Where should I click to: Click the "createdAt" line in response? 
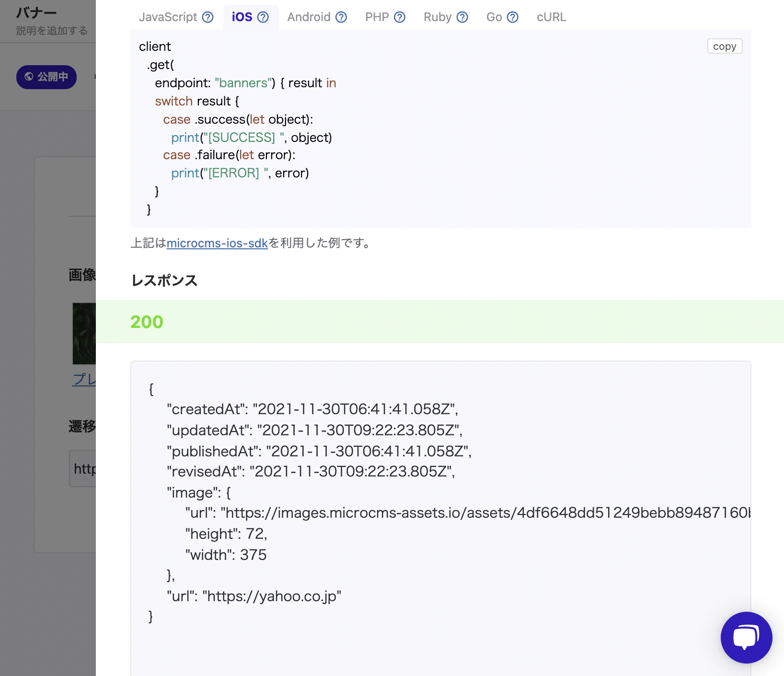[312, 409]
